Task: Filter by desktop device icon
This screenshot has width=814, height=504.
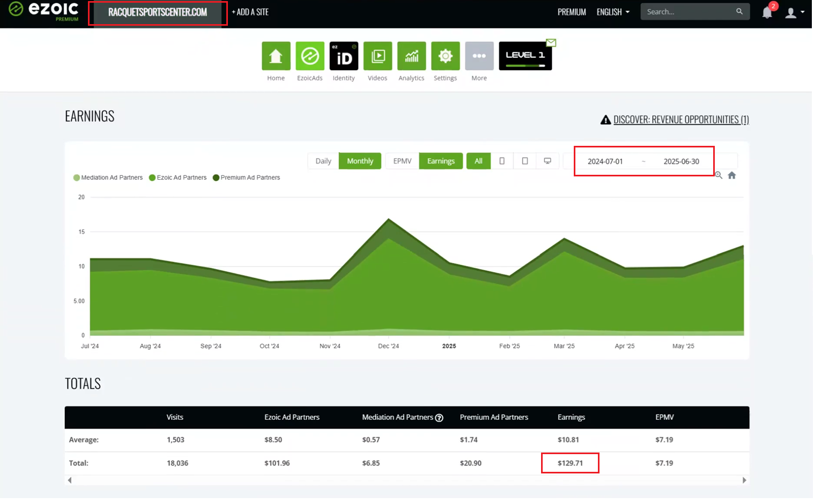Action: pos(547,161)
